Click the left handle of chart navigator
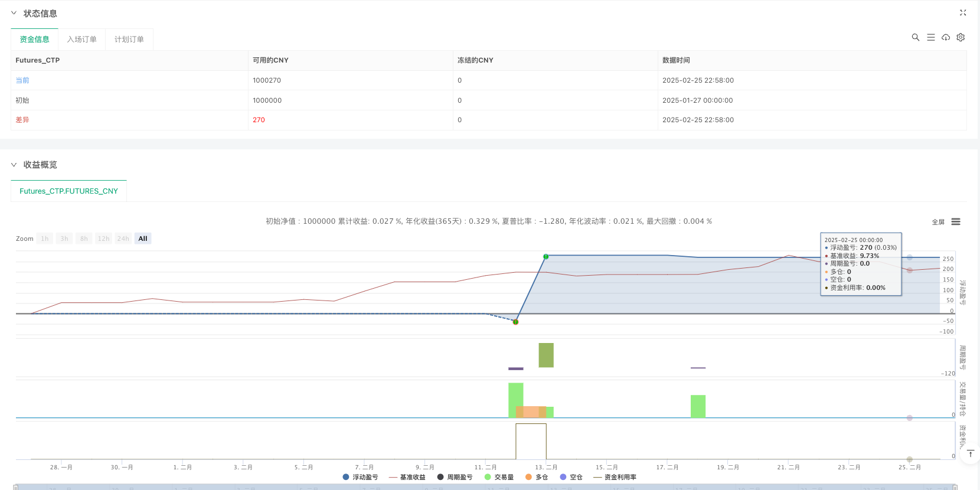 [x=16, y=487]
